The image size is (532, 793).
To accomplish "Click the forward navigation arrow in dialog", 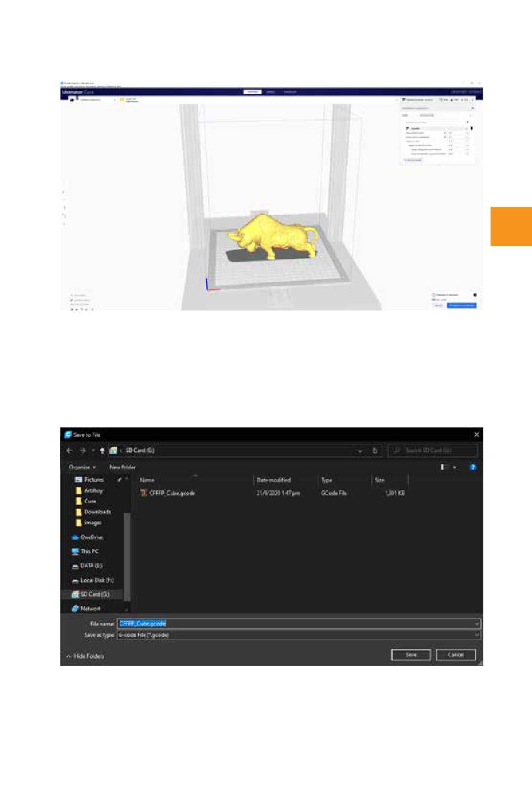I will pos(82,451).
